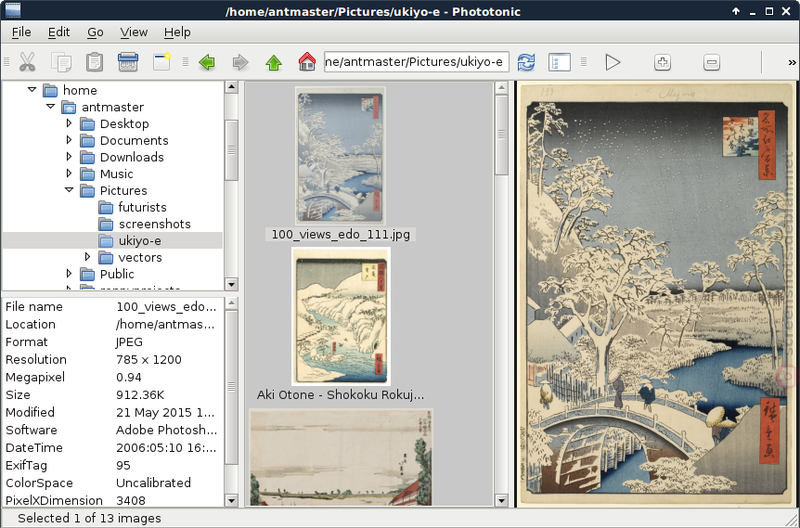Expand the Downloads folder
The height and width of the screenshot is (528, 800).
[69, 157]
